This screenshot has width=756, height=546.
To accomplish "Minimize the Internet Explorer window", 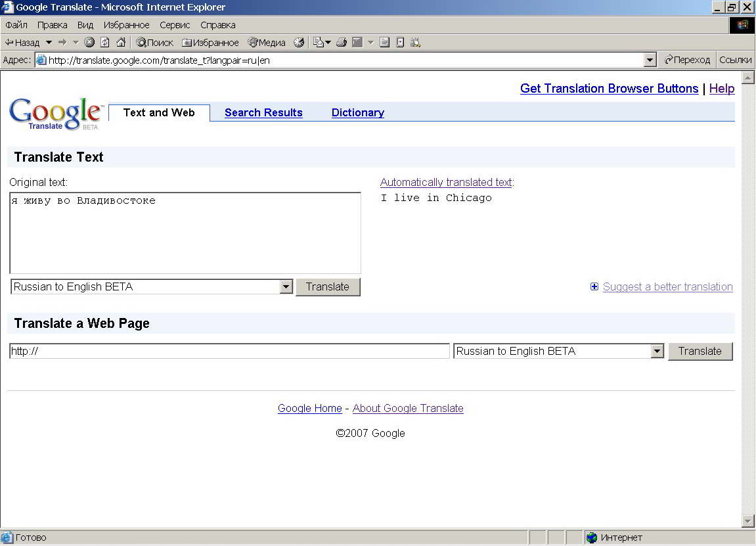I will (x=719, y=7).
